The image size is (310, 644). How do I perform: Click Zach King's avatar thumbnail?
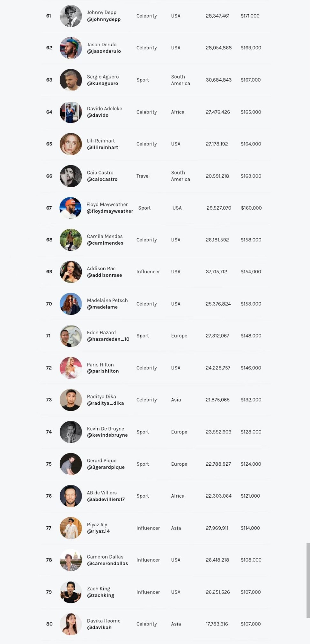pos(71,592)
